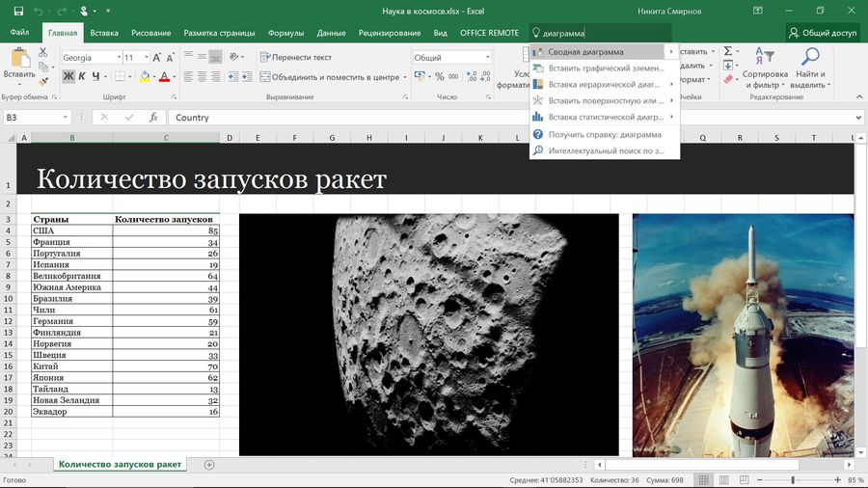Increase the cell indent
This screenshot has height=488, width=868.
tap(247, 76)
